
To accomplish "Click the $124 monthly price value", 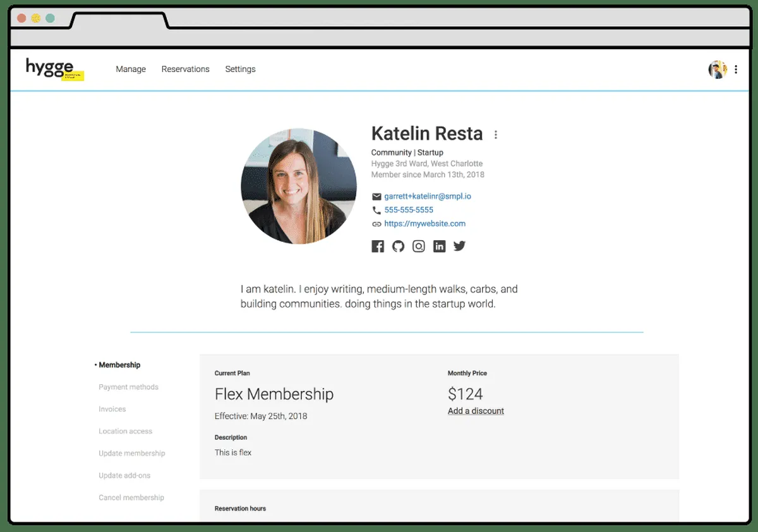I will pyautogui.click(x=466, y=394).
